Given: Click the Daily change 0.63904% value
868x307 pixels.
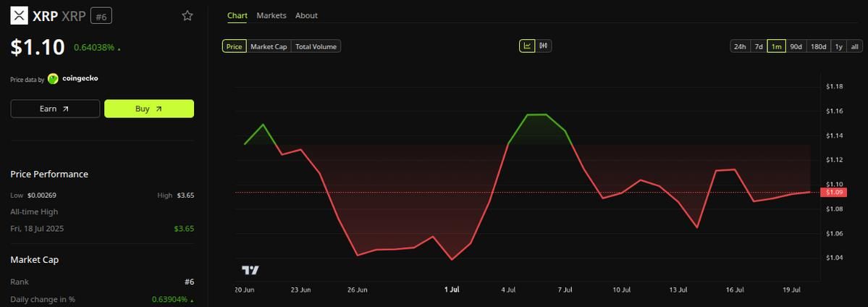Looking at the screenshot, I should 170,299.
